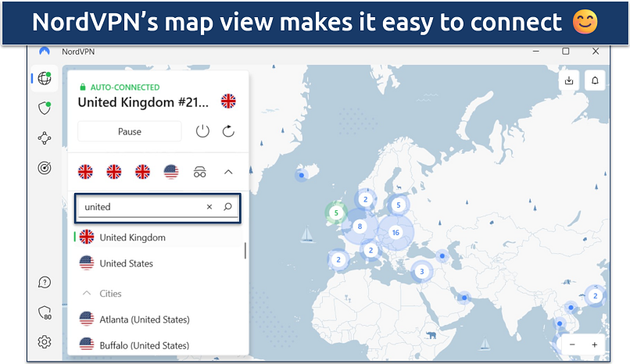Click the search magnifier icon
This screenshot has height=364, width=630.
[227, 207]
